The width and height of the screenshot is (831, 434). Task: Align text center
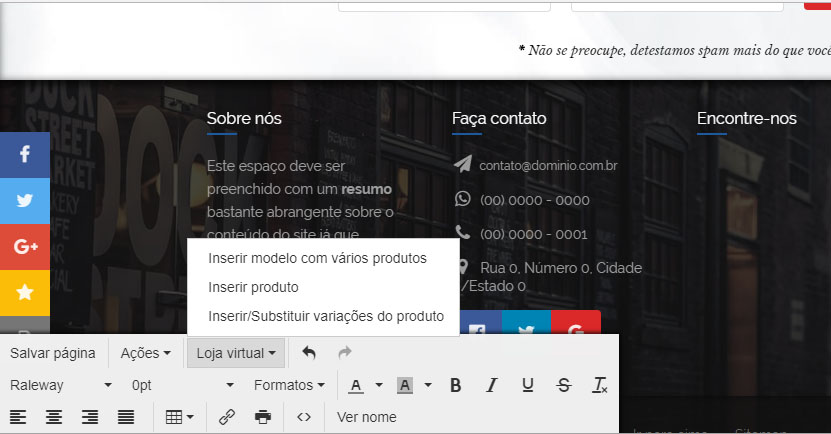click(54, 417)
